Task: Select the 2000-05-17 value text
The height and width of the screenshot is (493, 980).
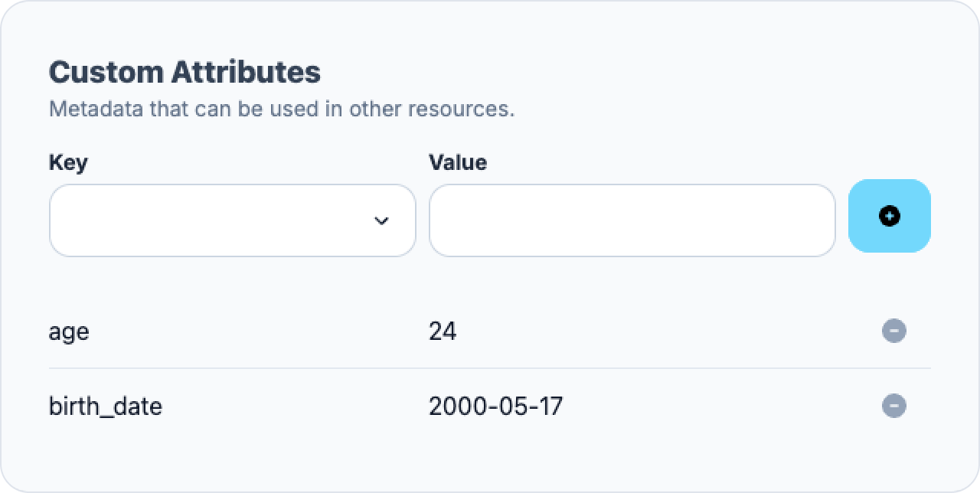Action: [x=495, y=406]
